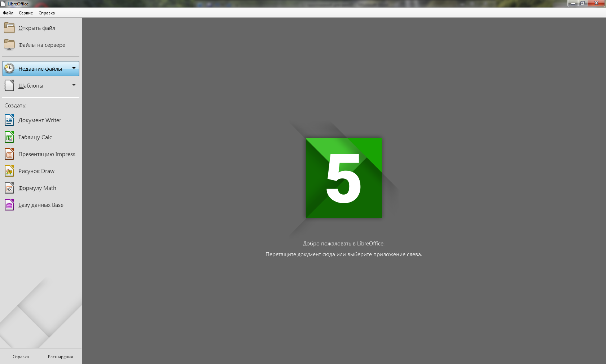Screen dimensions: 606x364
Task: Open the Файл menu
Action: [8, 13]
